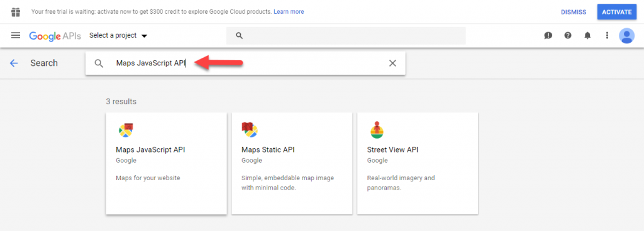
Task: Click magnifier icon in API search box
Action: click(99, 63)
